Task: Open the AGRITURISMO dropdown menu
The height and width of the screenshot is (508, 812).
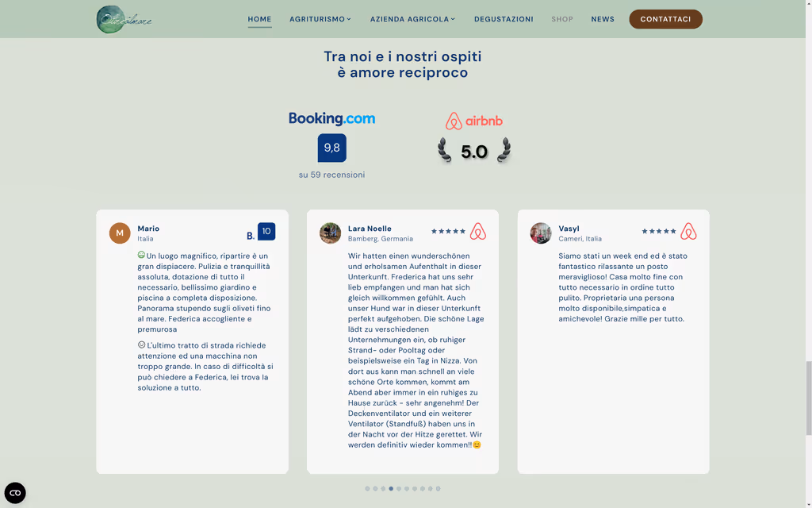Action: (x=320, y=19)
